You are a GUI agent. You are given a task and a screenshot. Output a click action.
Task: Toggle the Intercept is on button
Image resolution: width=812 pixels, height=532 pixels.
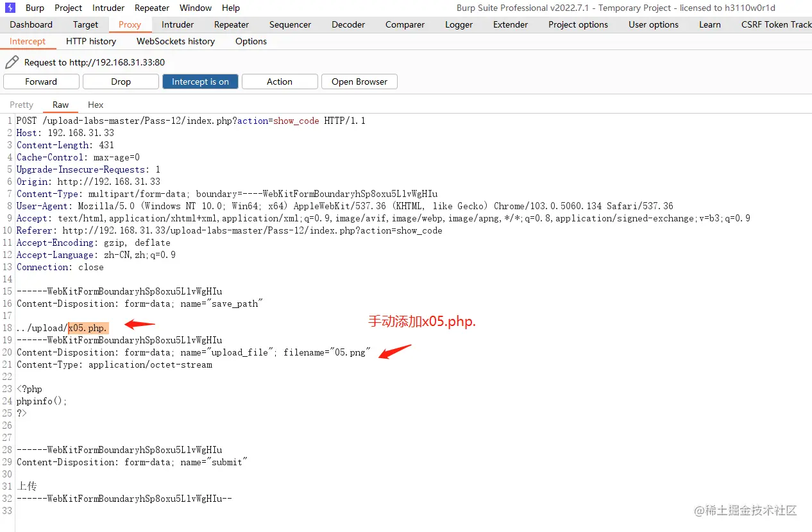click(x=200, y=82)
